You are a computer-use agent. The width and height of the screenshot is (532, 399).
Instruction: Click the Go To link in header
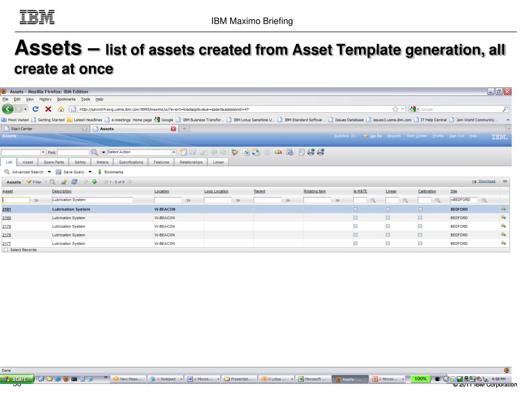376,136
